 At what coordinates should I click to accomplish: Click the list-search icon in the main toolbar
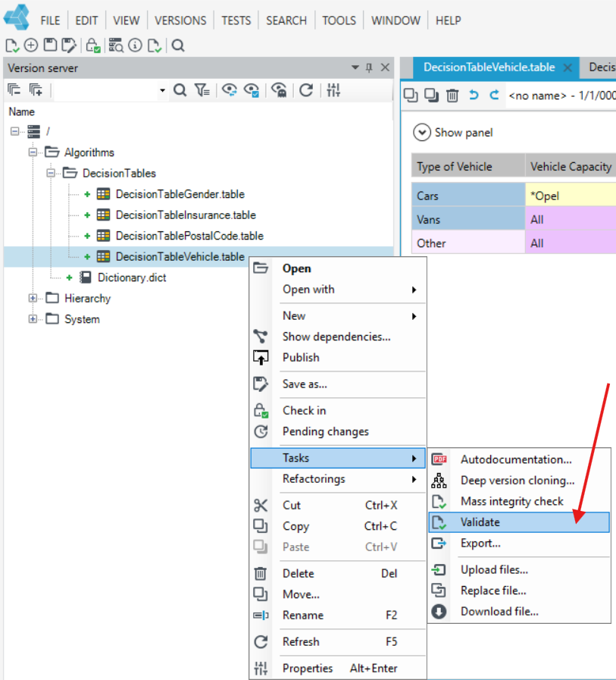[116, 45]
